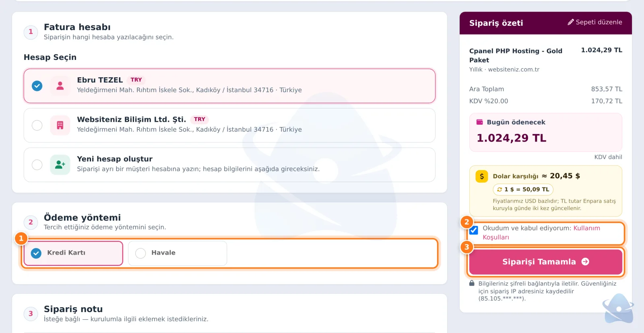Click the refresh icon in the exchange rate pill
Image resolution: width=644 pixels, height=333 pixels.
pyautogui.click(x=500, y=189)
